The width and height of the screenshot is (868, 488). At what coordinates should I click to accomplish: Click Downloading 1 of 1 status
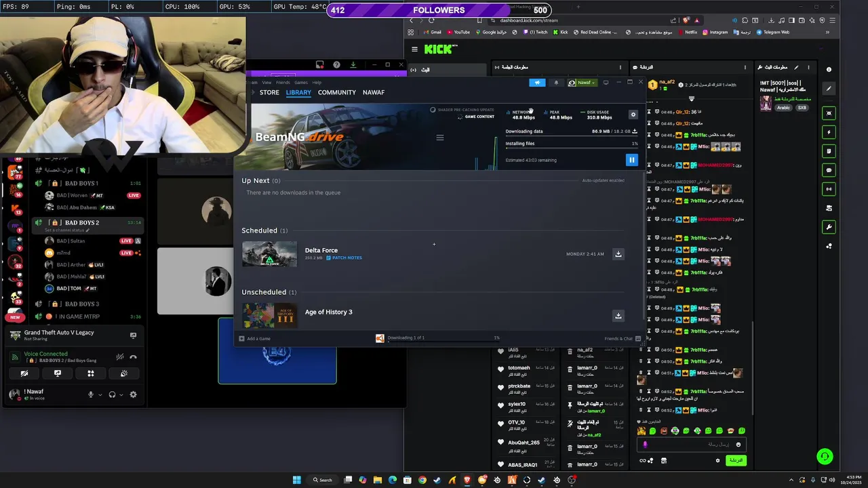[x=406, y=338]
